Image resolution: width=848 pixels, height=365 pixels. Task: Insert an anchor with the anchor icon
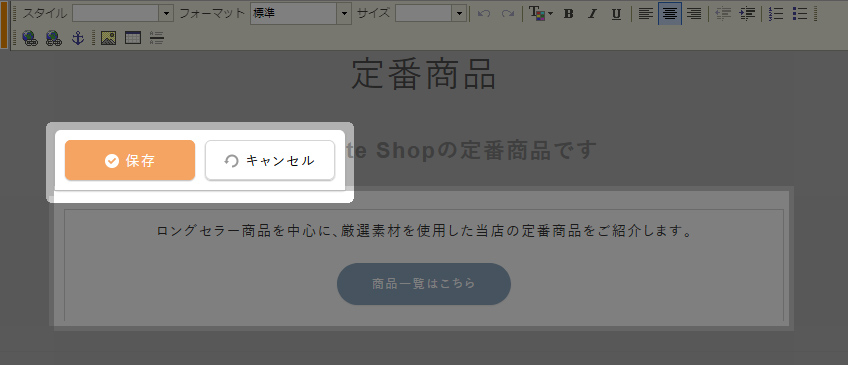(78, 38)
